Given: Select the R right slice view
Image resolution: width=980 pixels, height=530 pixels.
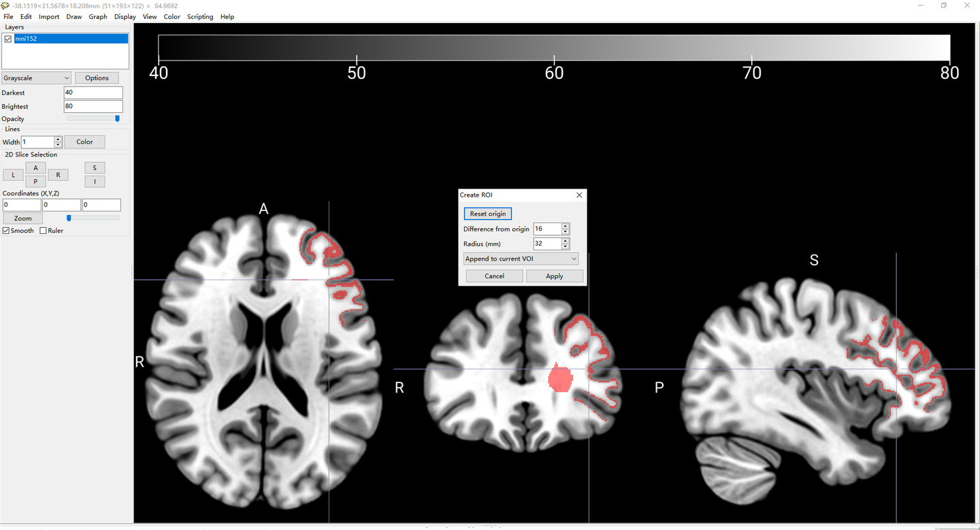Looking at the screenshot, I should (58, 174).
